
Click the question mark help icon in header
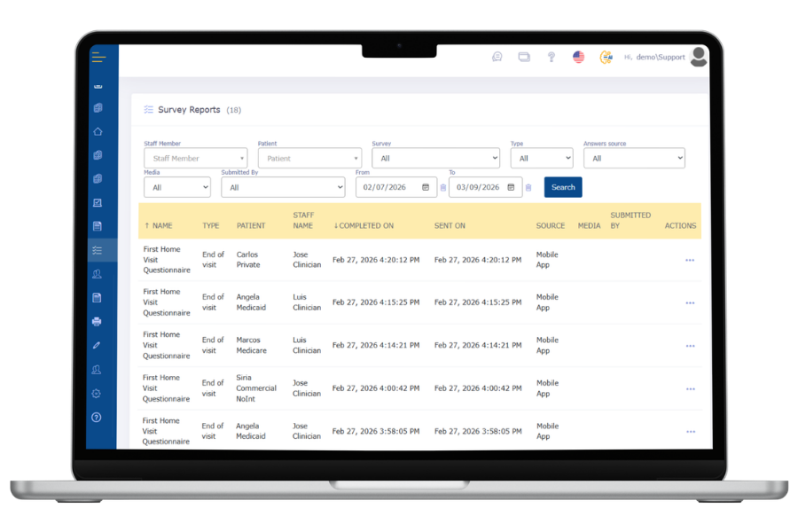pyautogui.click(x=551, y=57)
